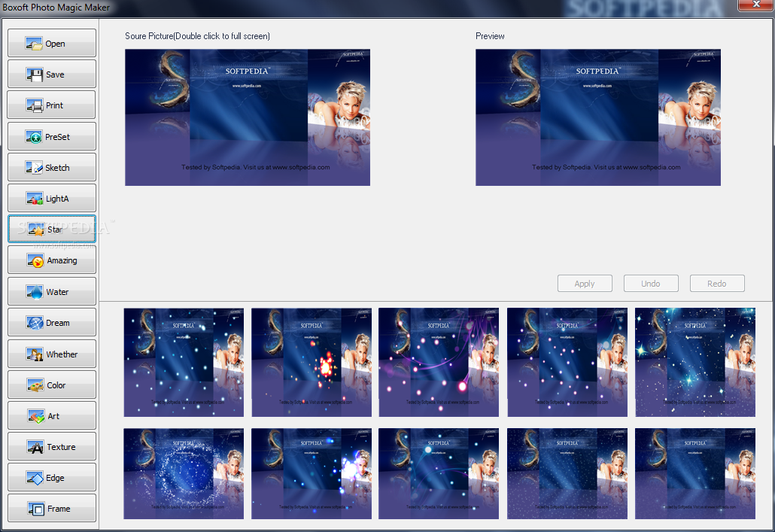Image resolution: width=775 pixels, height=532 pixels.
Task: Close the Boxoft Photo Magic Maker window
Action: 755,5
